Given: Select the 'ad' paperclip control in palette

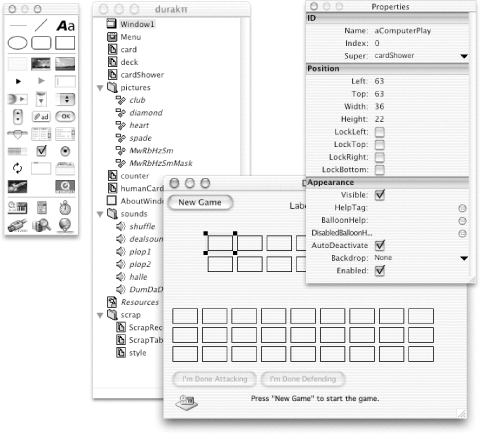Looking at the screenshot, I should 41,117.
